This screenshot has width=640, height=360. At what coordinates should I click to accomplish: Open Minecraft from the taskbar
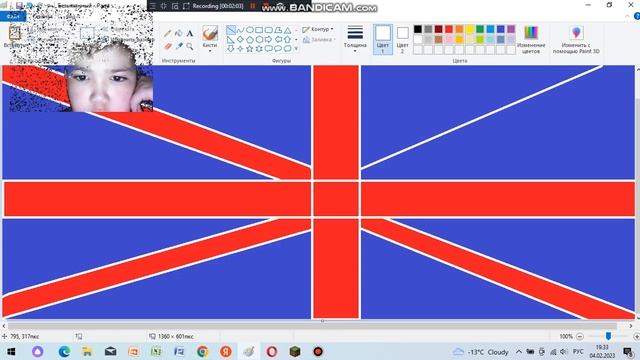coord(295,351)
